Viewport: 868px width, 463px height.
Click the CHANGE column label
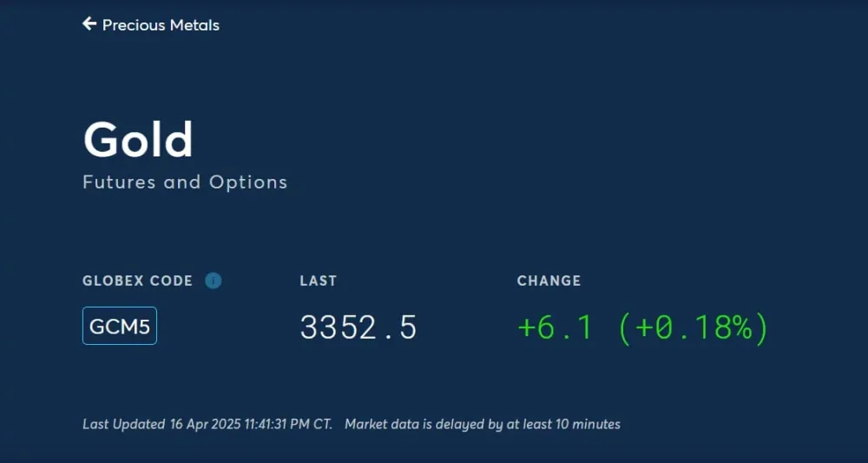click(x=549, y=281)
